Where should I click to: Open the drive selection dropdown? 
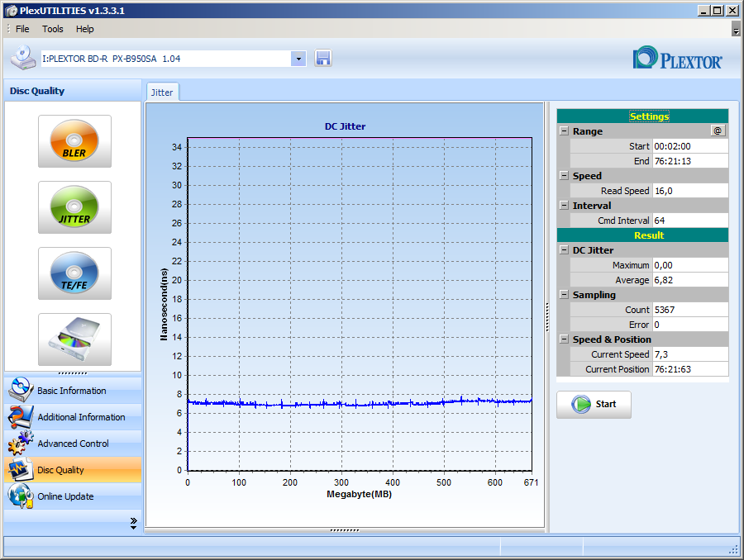pyautogui.click(x=298, y=59)
